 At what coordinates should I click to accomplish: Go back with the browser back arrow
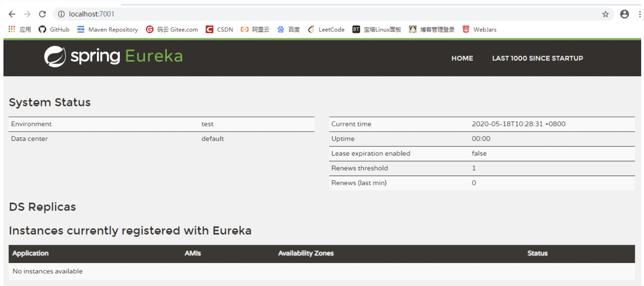pos(12,14)
